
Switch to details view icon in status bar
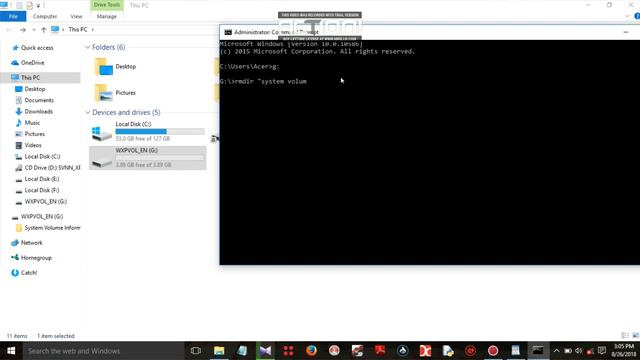(625, 336)
